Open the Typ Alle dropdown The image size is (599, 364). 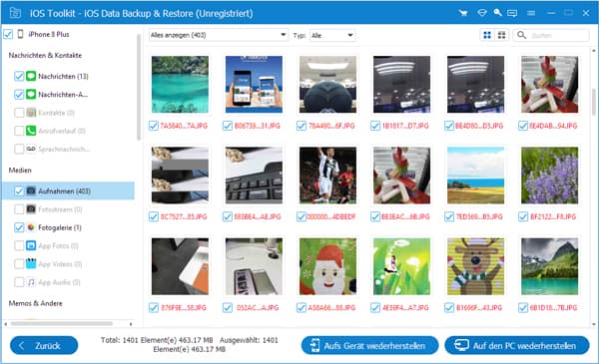pyautogui.click(x=332, y=36)
